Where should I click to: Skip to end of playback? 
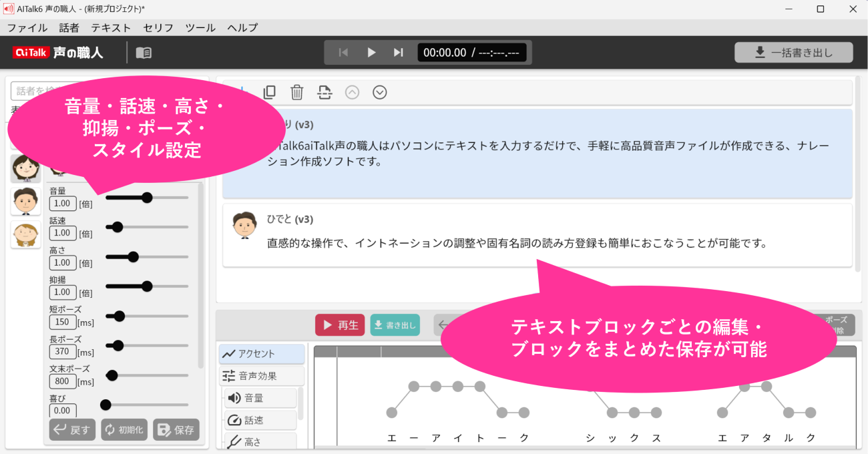click(399, 53)
